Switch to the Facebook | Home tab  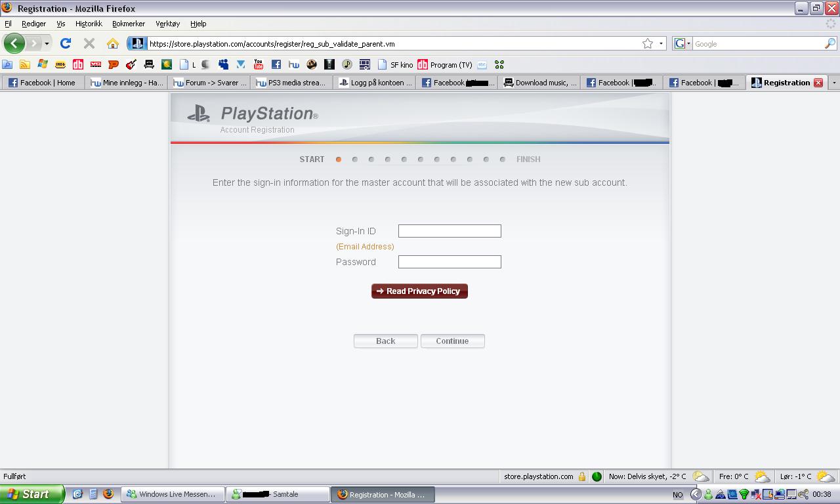[x=43, y=83]
